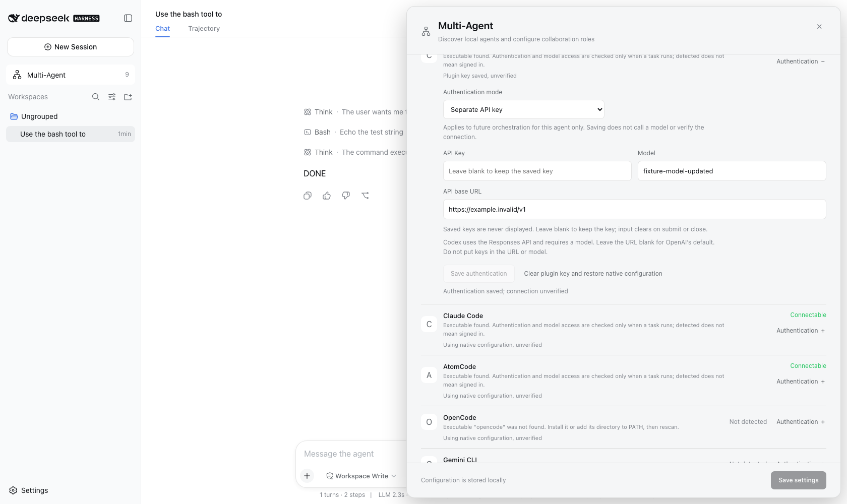The image size is (847, 504).
Task: Open session 'Use the bash tool to'
Action: point(71,134)
